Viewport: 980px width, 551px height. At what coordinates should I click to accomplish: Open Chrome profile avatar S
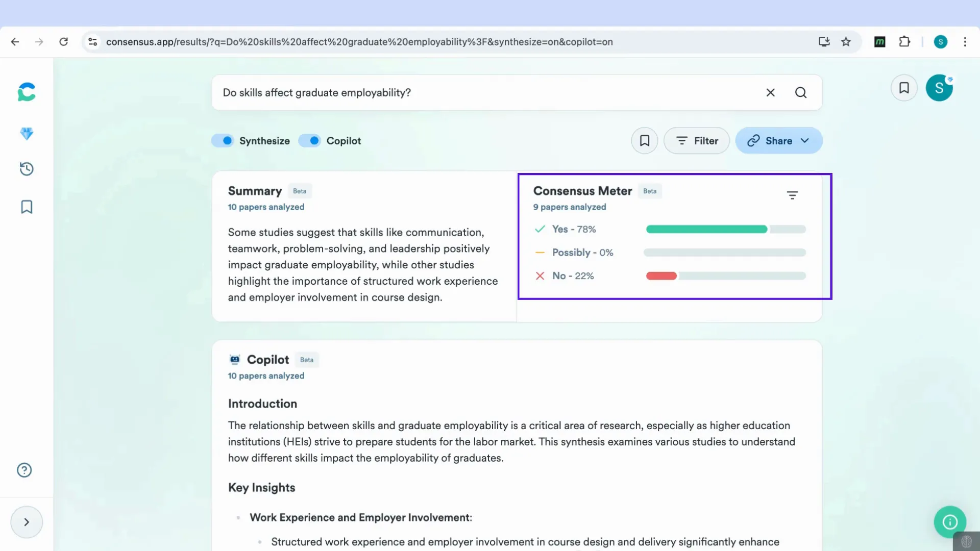[941, 42]
